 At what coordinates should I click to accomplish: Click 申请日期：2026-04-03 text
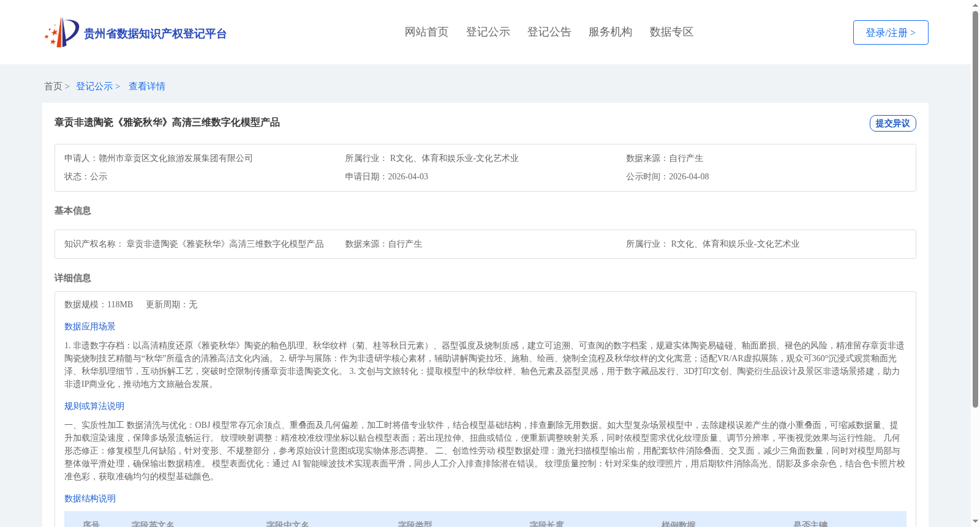pyautogui.click(x=386, y=176)
